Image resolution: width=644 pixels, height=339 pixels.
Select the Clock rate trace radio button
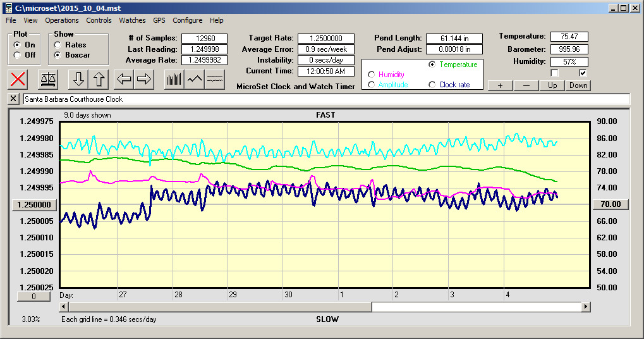432,84
